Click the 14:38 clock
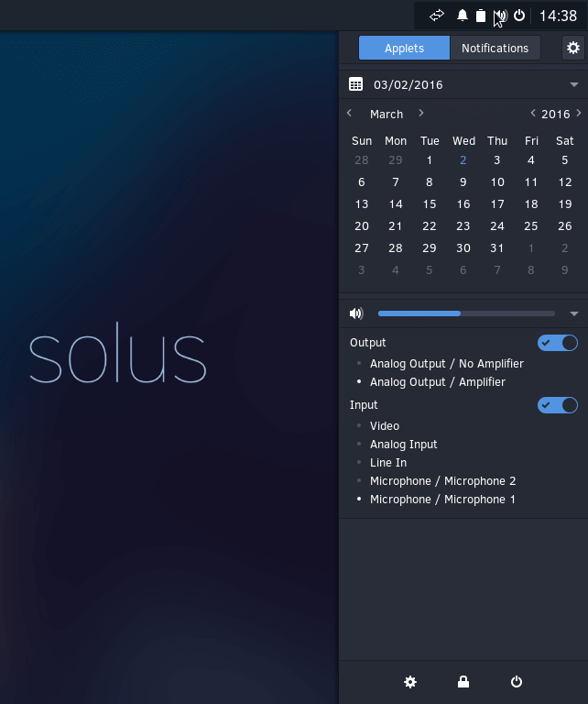Viewport: 588px width, 704px height. point(558,16)
